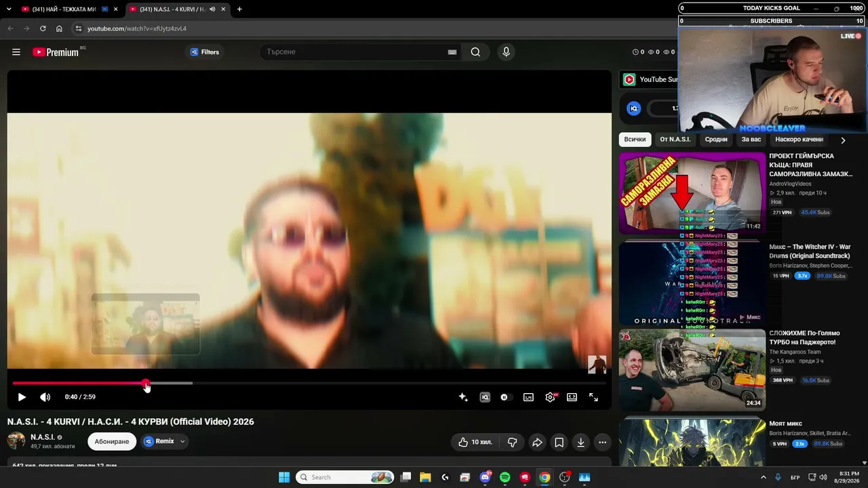The height and width of the screenshot is (488, 868).
Task: Click the video title text
Action: coord(131,422)
